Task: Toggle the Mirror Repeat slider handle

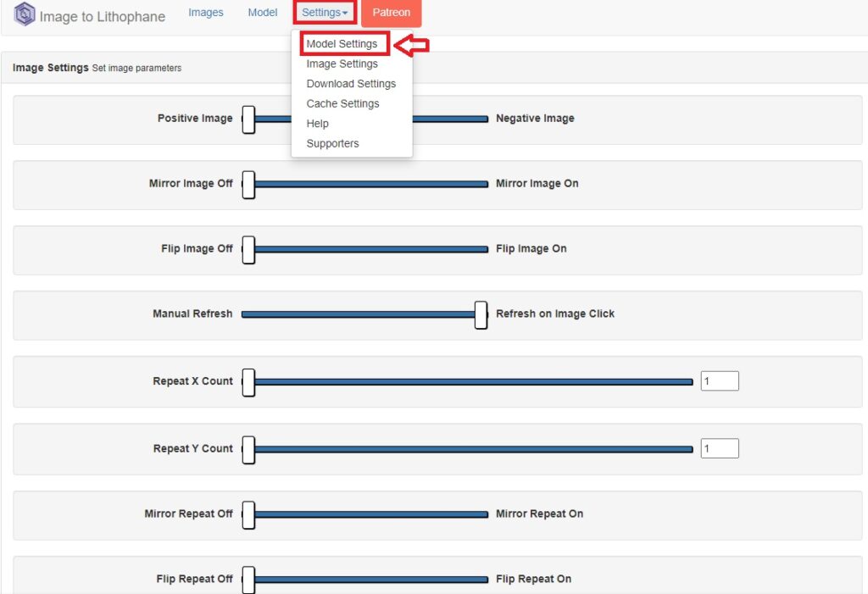Action: pyautogui.click(x=248, y=515)
